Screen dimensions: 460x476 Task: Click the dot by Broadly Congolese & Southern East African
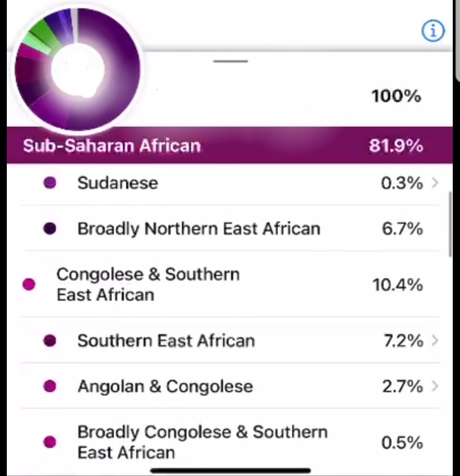coord(50,442)
